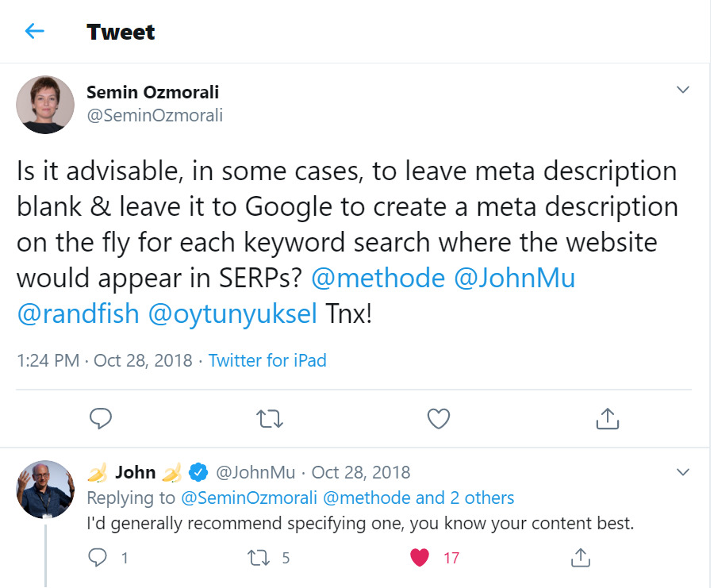The image size is (714, 588).
Task: Open the reply composer on the main tweet
Action: (x=101, y=418)
